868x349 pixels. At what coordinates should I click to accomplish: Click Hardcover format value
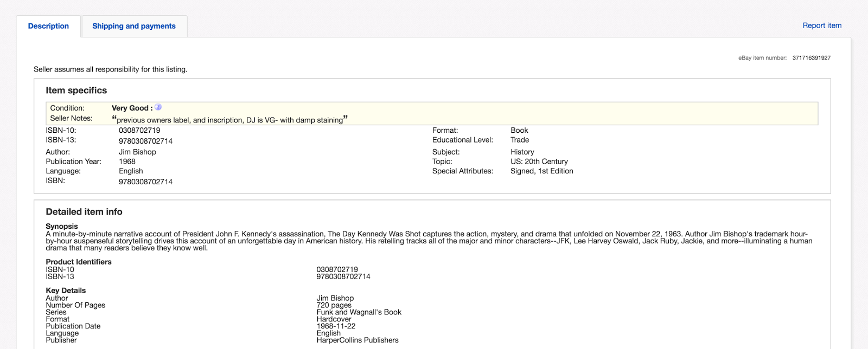pos(334,319)
